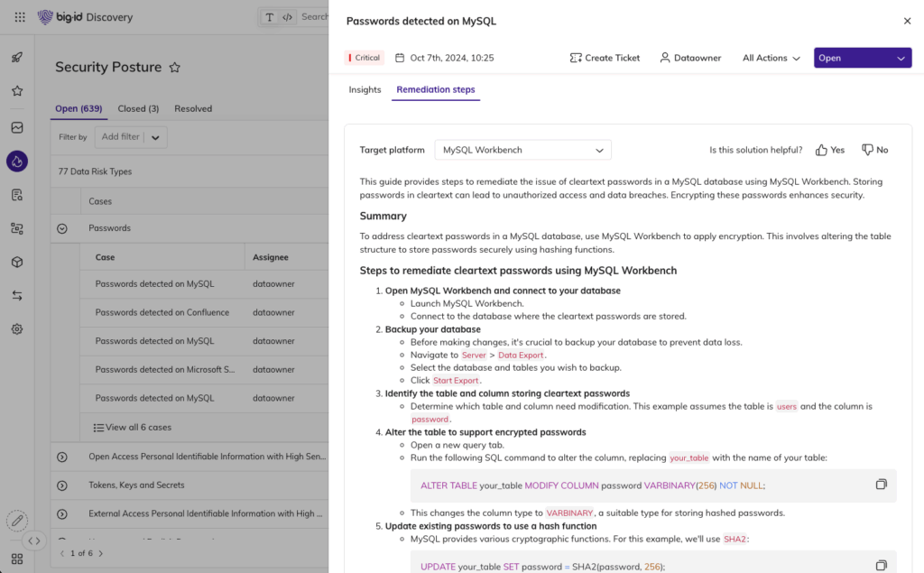Go to next page arrow in pagination
The width and height of the screenshot is (924, 573).
tap(101, 553)
